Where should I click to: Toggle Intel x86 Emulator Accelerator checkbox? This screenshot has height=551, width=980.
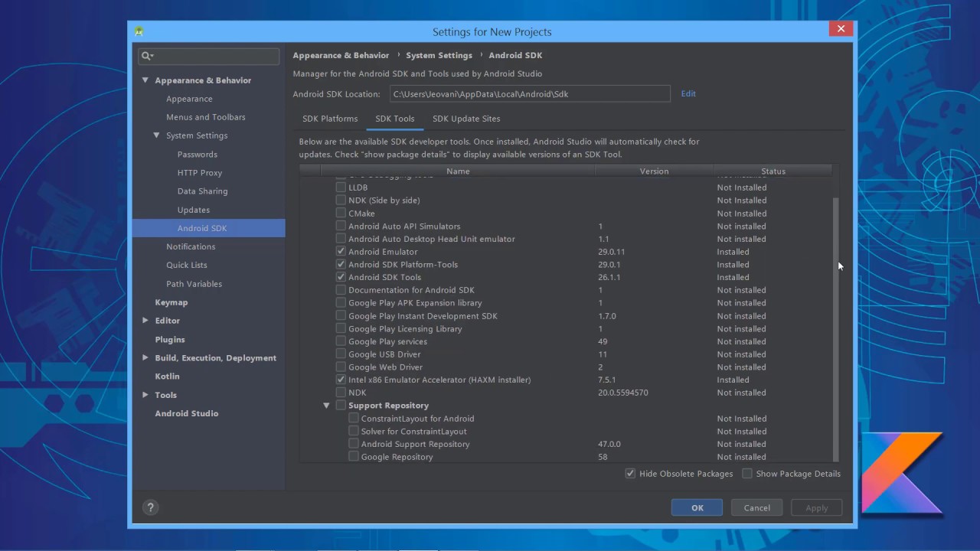341,380
